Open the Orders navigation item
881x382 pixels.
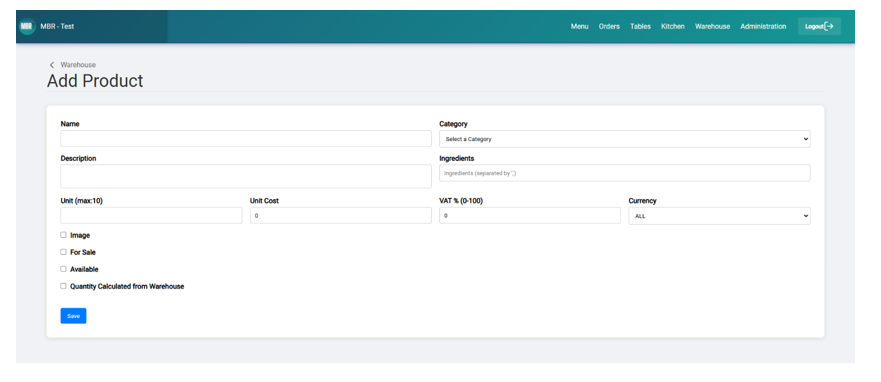coord(609,26)
